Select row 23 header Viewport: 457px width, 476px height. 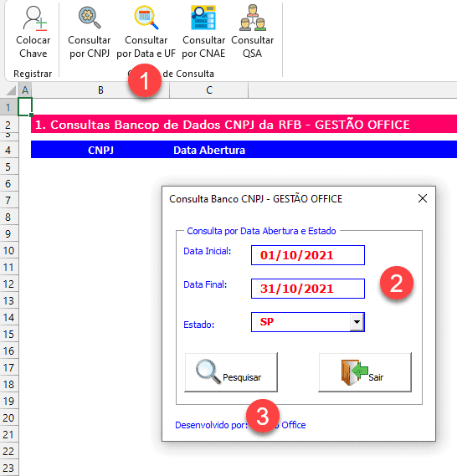8,468
